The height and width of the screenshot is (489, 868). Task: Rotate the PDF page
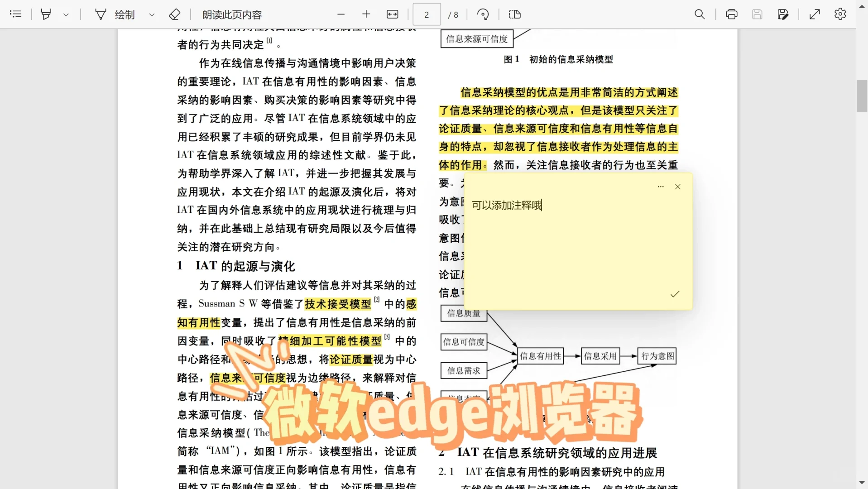[x=483, y=14]
